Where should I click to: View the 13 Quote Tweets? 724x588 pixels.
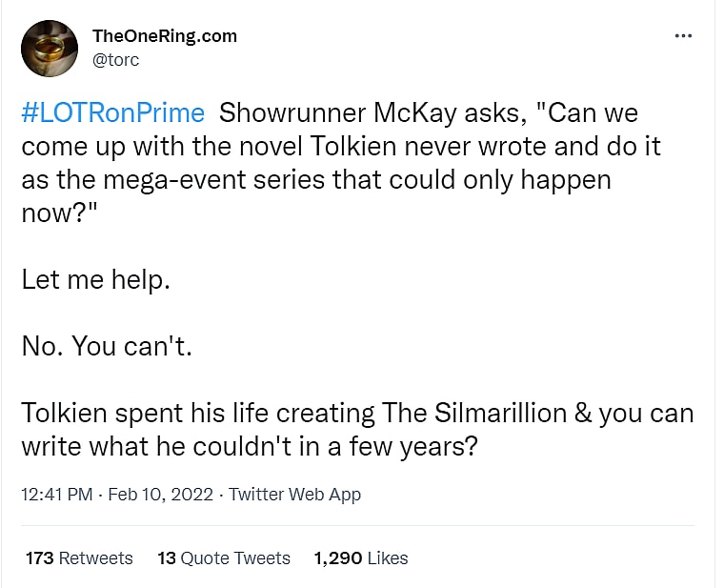(224, 558)
